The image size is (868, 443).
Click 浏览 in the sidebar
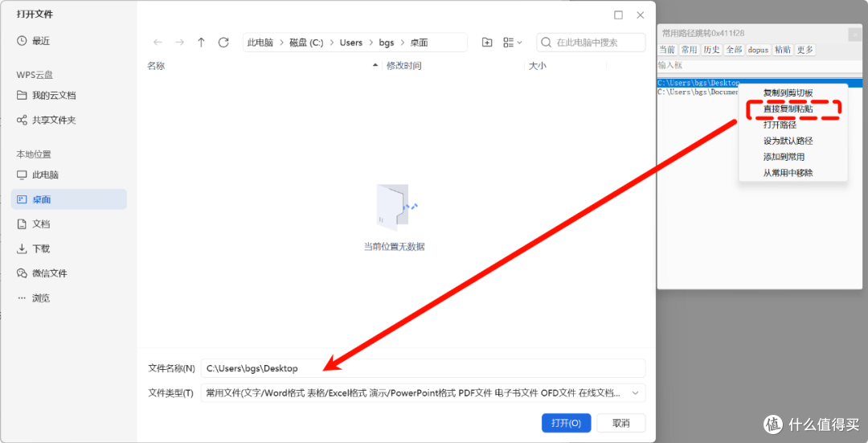click(x=68, y=298)
